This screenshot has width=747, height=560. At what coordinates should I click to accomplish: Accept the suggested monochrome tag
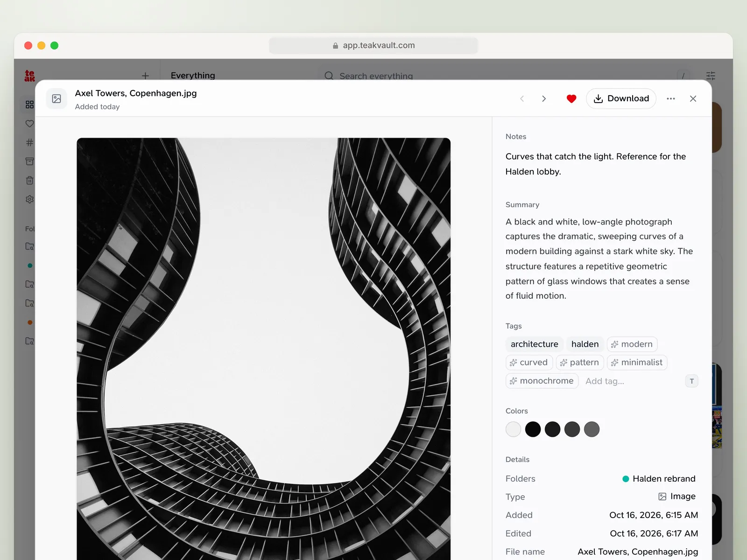[542, 381]
